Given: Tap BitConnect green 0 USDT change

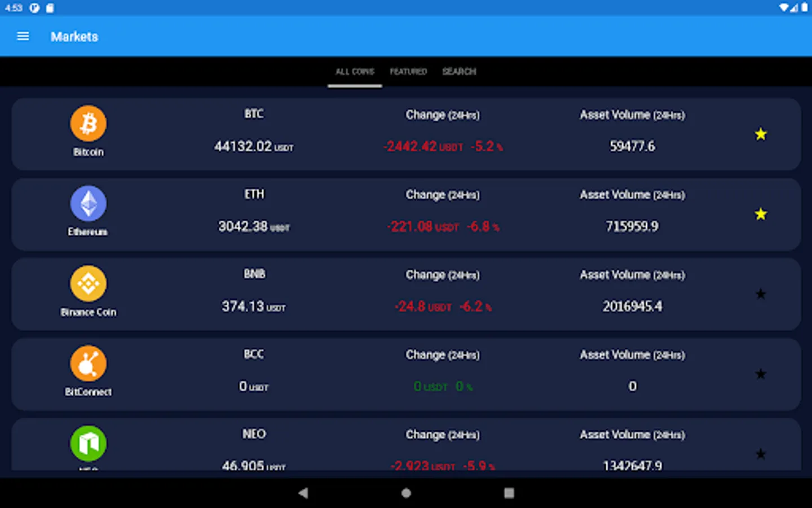Looking at the screenshot, I should pos(431,387).
